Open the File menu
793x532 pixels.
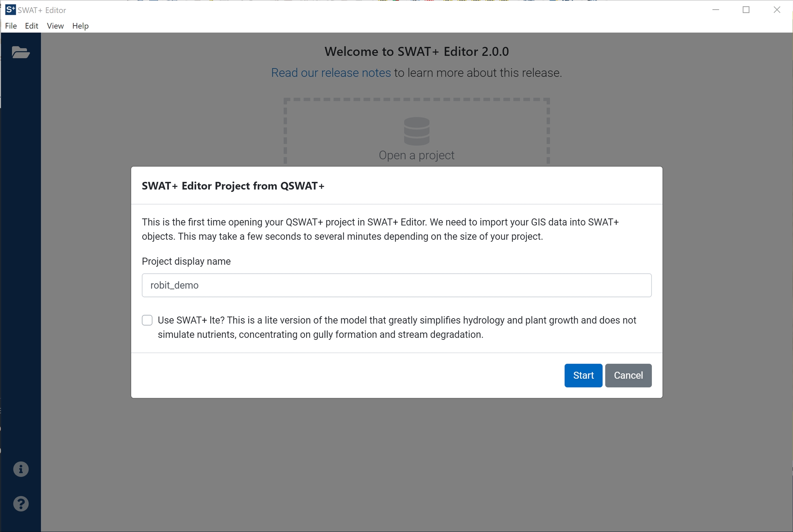click(x=11, y=26)
